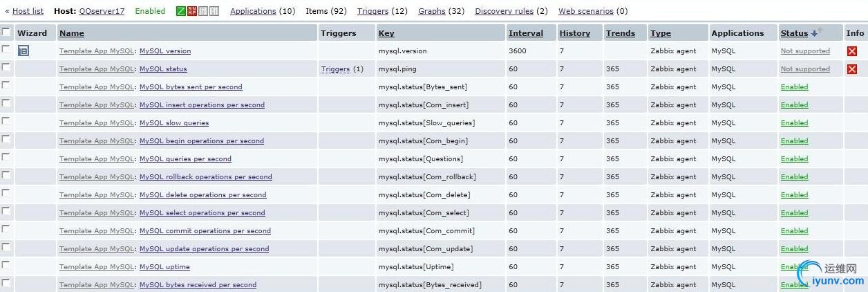The image size is (868, 292).
Task: Sort table by Interval column
Action: coord(526,33)
